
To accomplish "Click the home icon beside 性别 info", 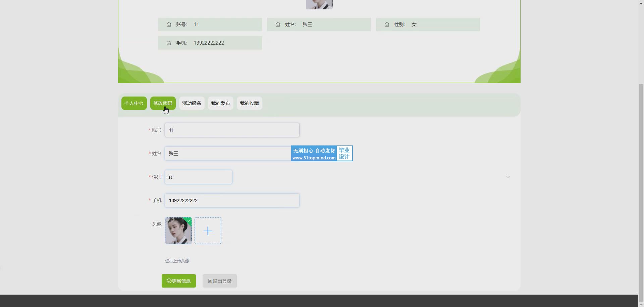I will coord(387,24).
